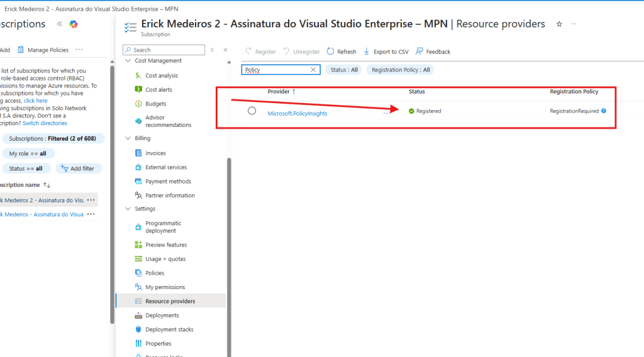The image size is (644, 357).
Task: Favorite the page with the star icon
Action: pos(559,24)
